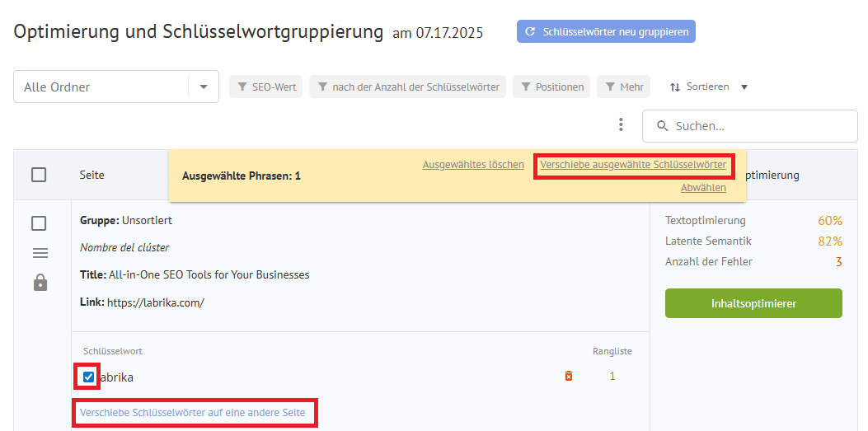Click Schlüsselwörter neu gruppieren button

click(x=606, y=31)
